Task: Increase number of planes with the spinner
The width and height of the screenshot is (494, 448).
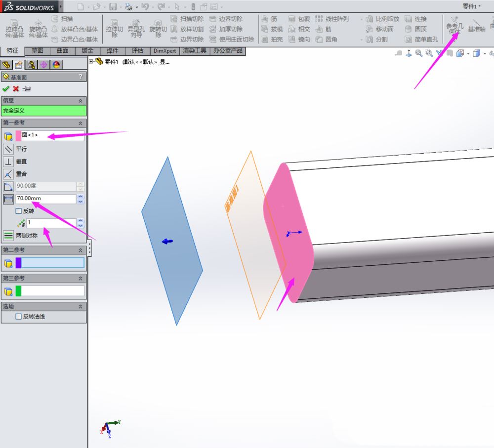Action: [x=81, y=220]
